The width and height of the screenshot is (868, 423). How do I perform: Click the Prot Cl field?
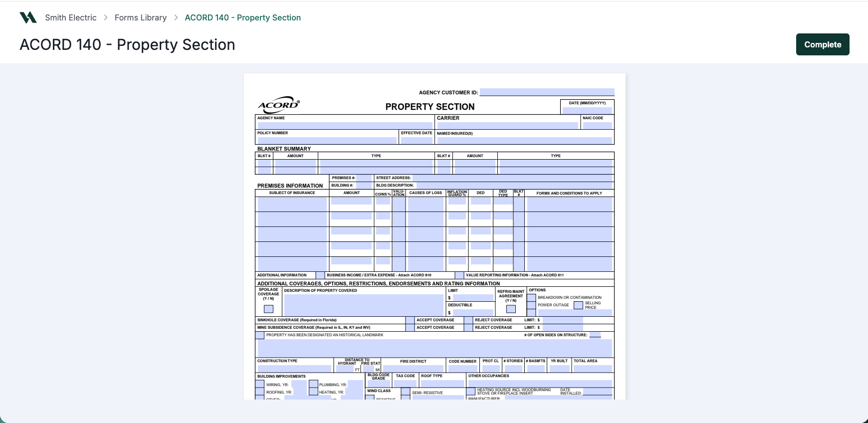click(x=491, y=369)
